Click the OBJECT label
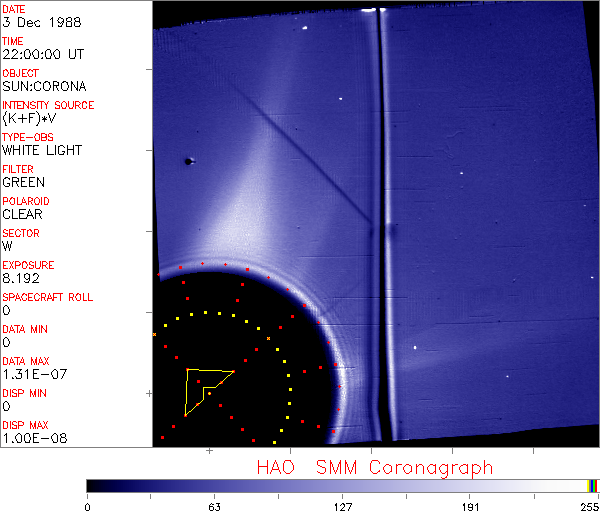 pos(21,73)
